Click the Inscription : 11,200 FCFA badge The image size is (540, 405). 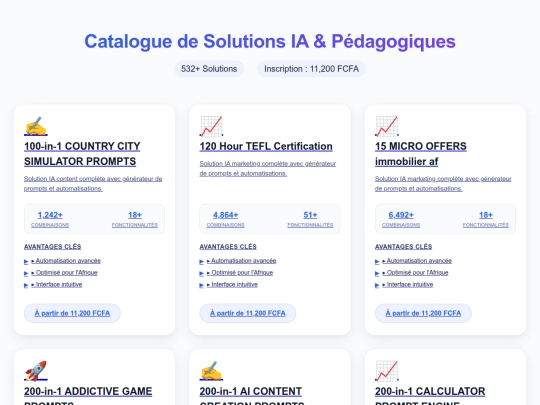pyautogui.click(x=311, y=69)
